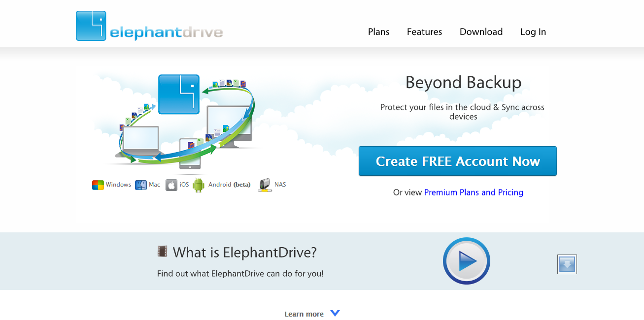Go to the Download page
Screen dimensions: 644x320
tap(481, 32)
